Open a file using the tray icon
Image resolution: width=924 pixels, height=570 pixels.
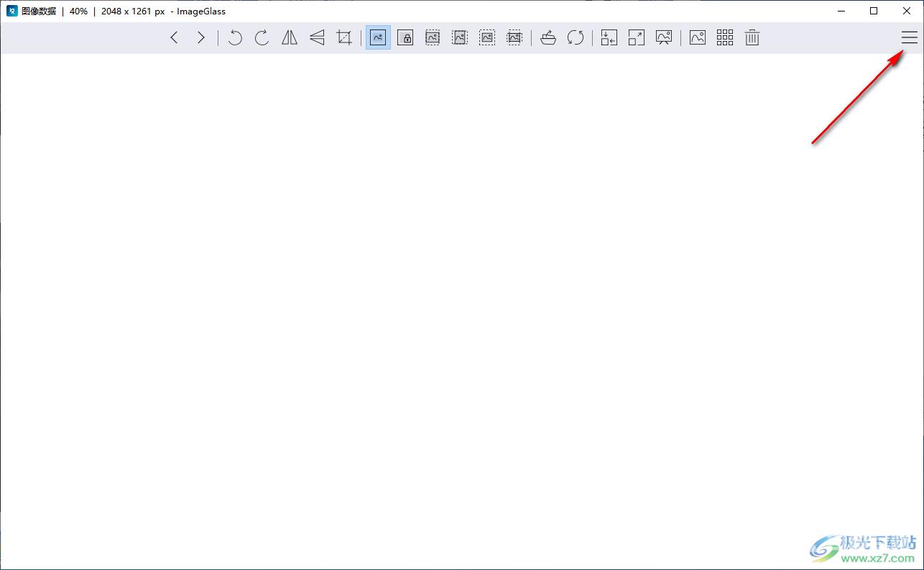(x=548, y=38)
